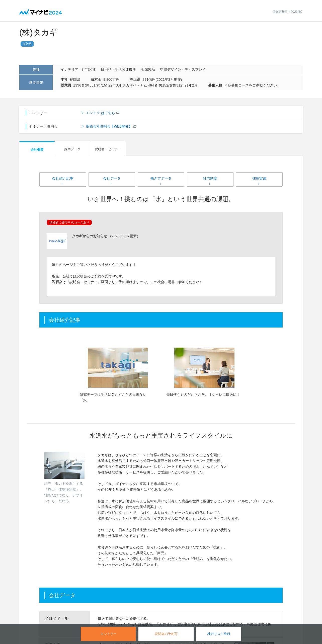Jump to 会社データ section button

click(x=112, y=179)
